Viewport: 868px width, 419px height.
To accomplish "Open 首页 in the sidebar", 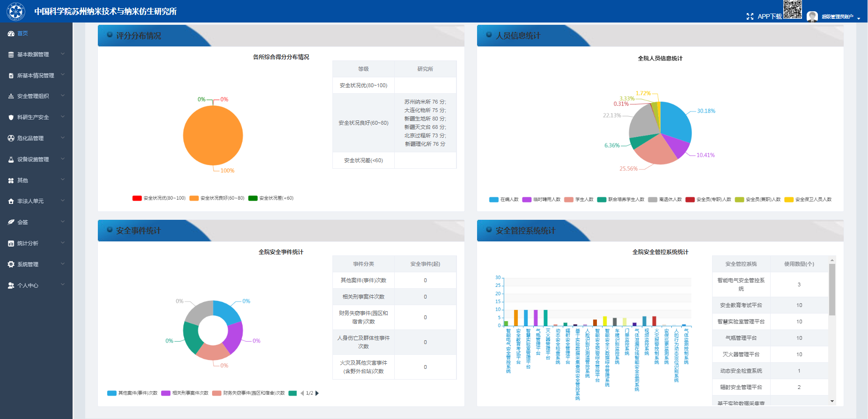I will tap(22, 33).
